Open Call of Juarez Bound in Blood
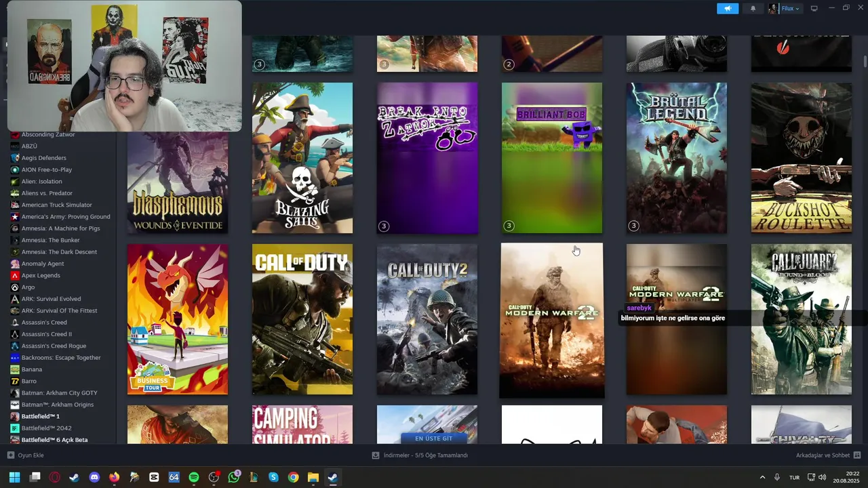Screen dimensions: 868x488 802,319
